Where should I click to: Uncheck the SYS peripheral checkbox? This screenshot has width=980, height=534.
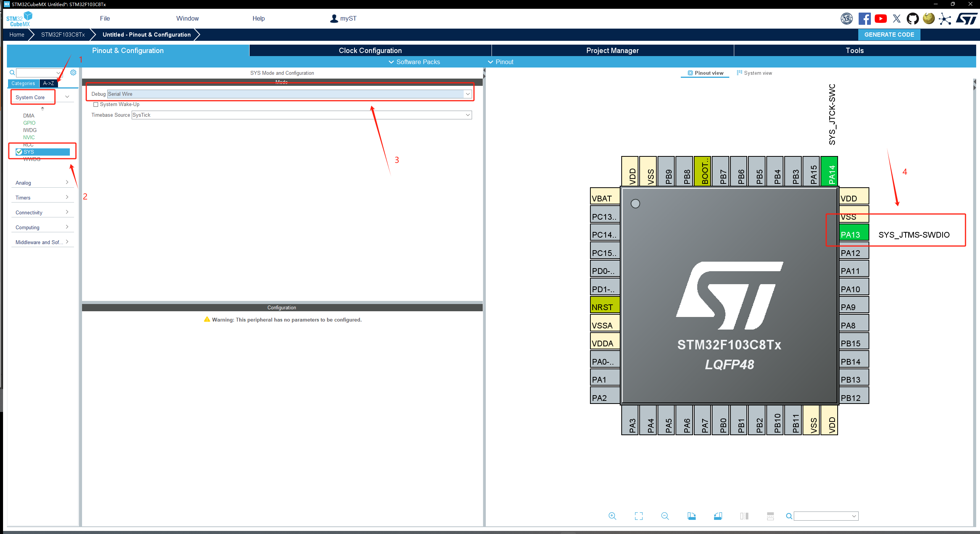(x=19, y=152)
